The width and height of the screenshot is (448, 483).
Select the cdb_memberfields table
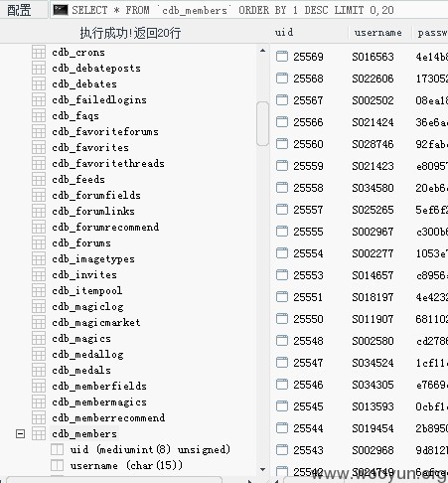click(x=99, y=387)
